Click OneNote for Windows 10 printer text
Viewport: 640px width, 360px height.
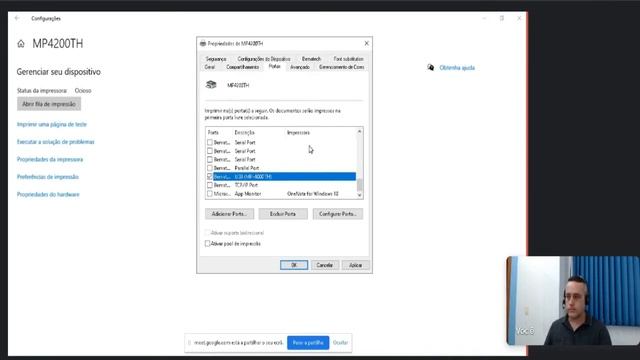click(313, 194)
